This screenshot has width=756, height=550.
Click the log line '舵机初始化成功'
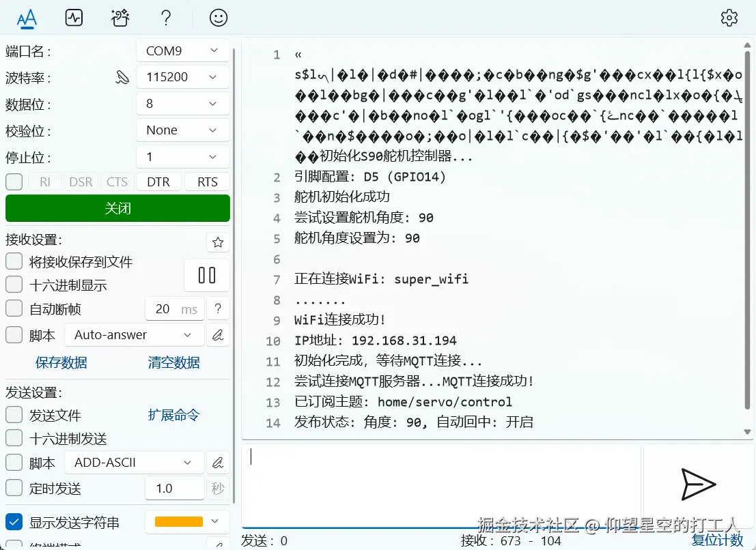(342, 197)
